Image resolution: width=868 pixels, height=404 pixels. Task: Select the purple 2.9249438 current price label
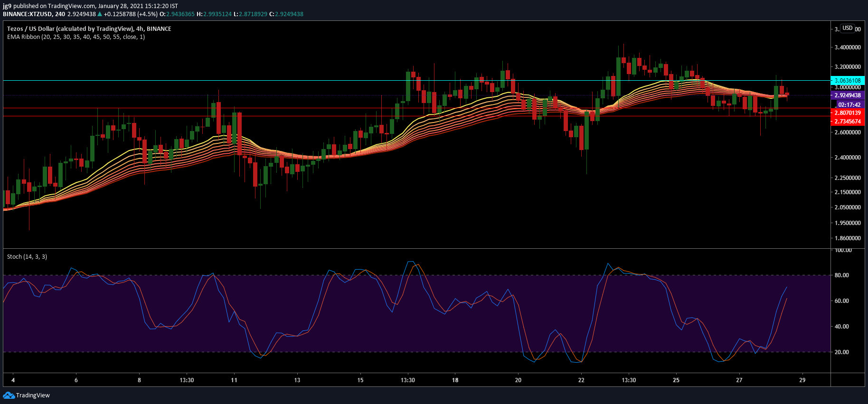(x=848, y=95)
